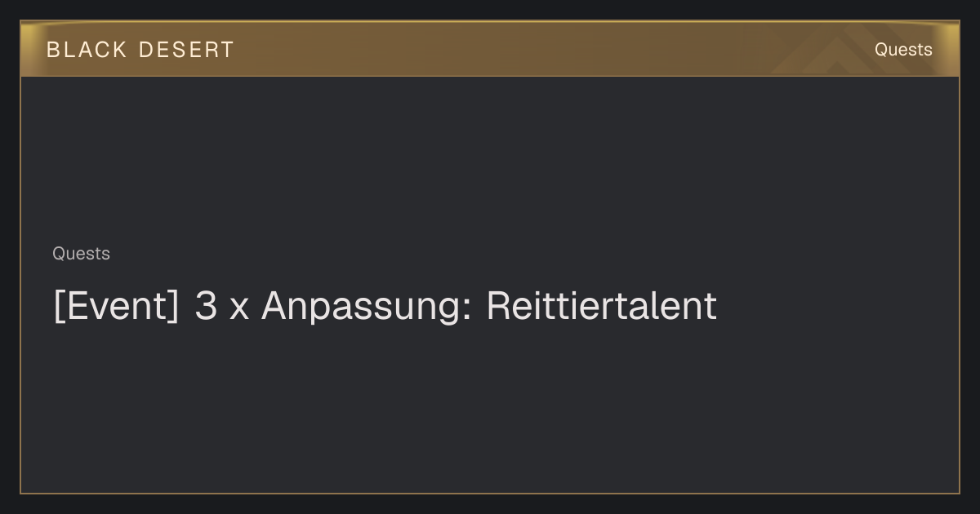Click the dark outer margin below the card

pos(490,504)
